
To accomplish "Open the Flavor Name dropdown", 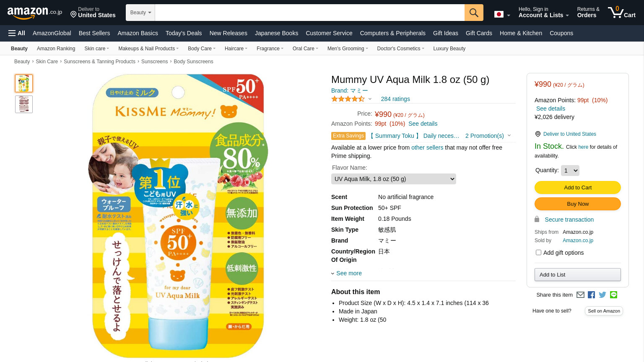I will (394, 179).
